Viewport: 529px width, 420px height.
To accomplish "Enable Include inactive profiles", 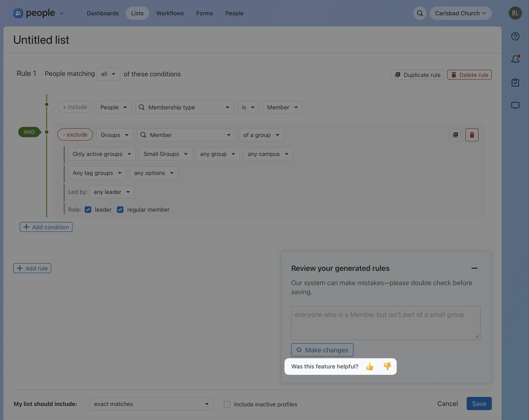I will tap(227, 404).
